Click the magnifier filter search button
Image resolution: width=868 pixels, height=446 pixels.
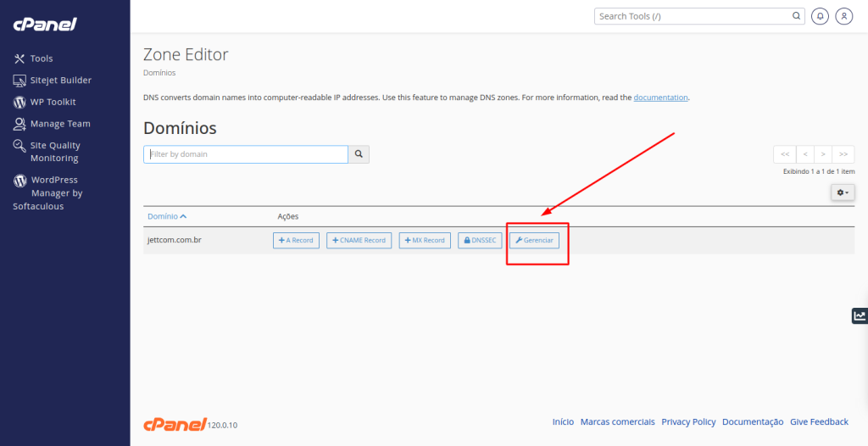point(359,154)
